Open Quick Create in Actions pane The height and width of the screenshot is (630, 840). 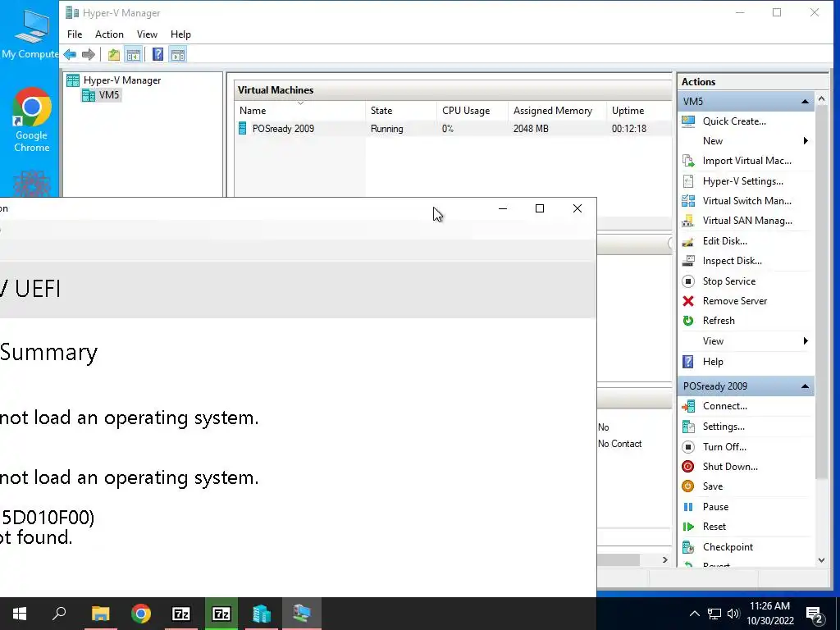[734, 121]
